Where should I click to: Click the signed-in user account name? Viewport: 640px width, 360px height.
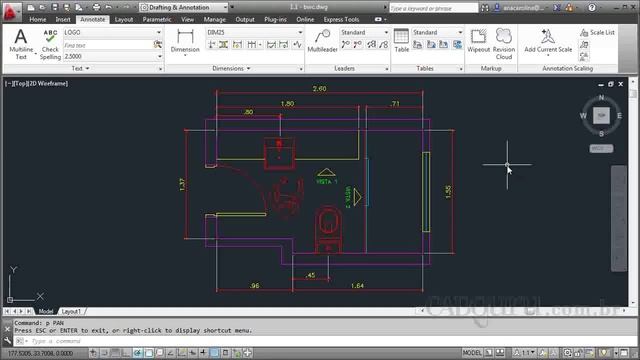coord(523,7)
